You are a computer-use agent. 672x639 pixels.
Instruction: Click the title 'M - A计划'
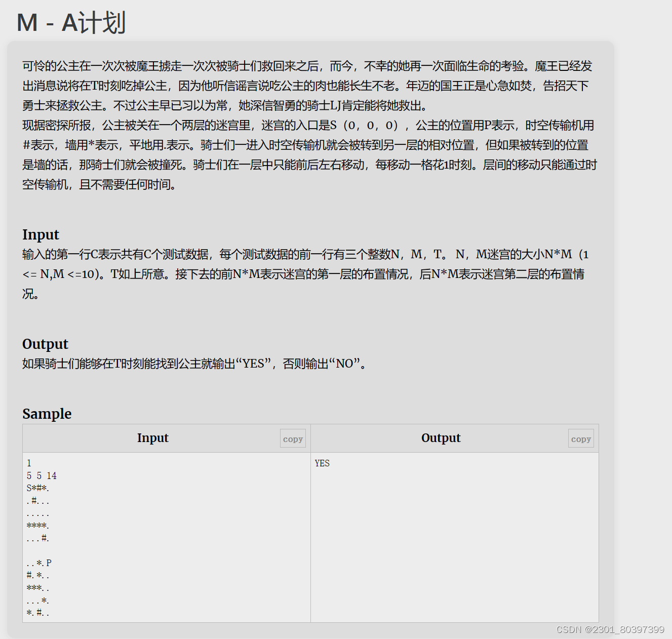[71, 23]
